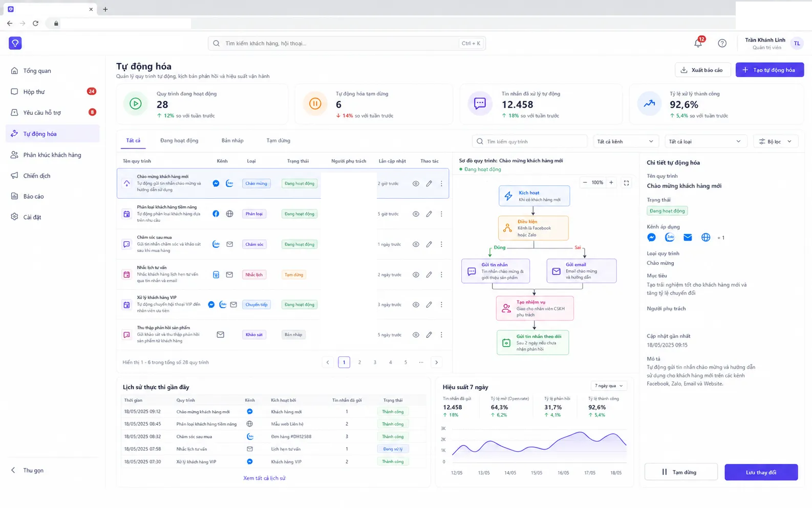Open more actions for Thu thập phản hồi sản phẩm
The height and width of the screenshot is (508, 812).
pos(441,334)
